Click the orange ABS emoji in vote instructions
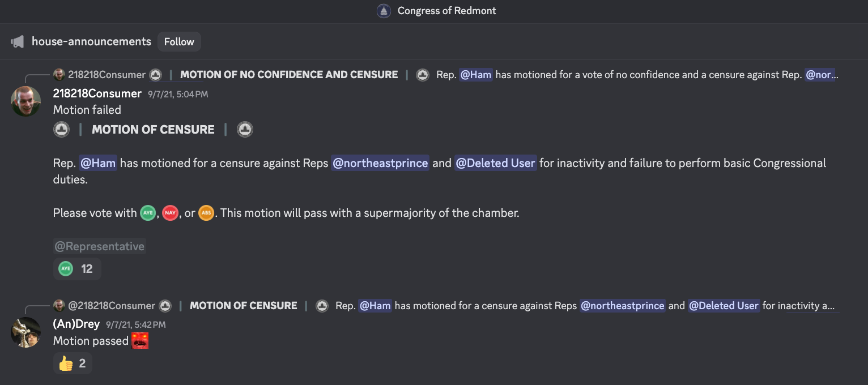 click(x=206, y=213)
